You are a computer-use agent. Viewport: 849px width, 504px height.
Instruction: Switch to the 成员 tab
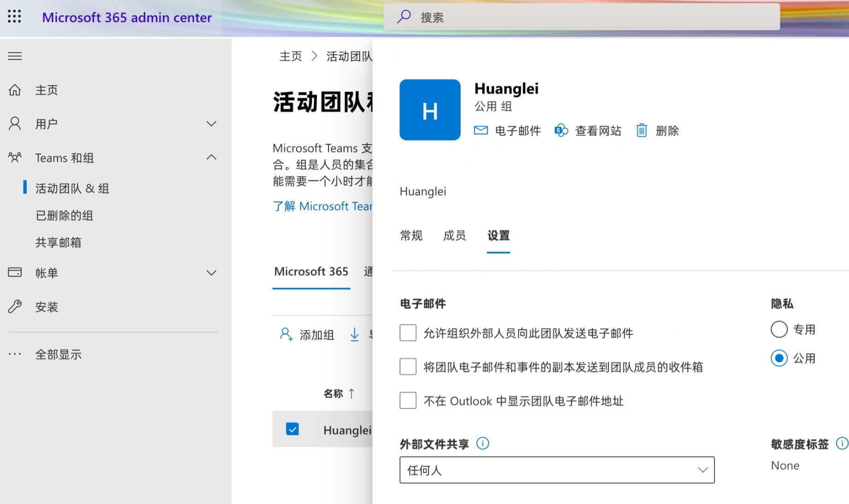pyautogui.click(x=454, y=236)
